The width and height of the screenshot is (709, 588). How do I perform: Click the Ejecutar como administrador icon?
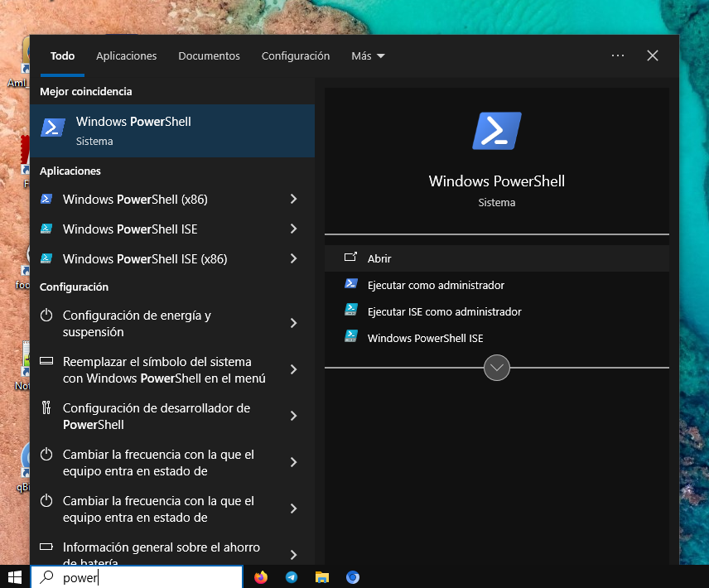pos(351,284)
